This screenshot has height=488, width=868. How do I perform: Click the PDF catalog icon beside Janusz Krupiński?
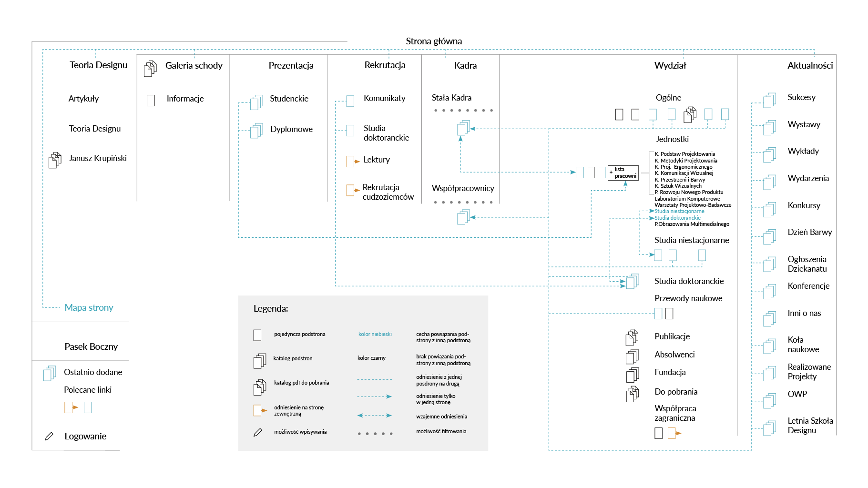pos(55,160)
